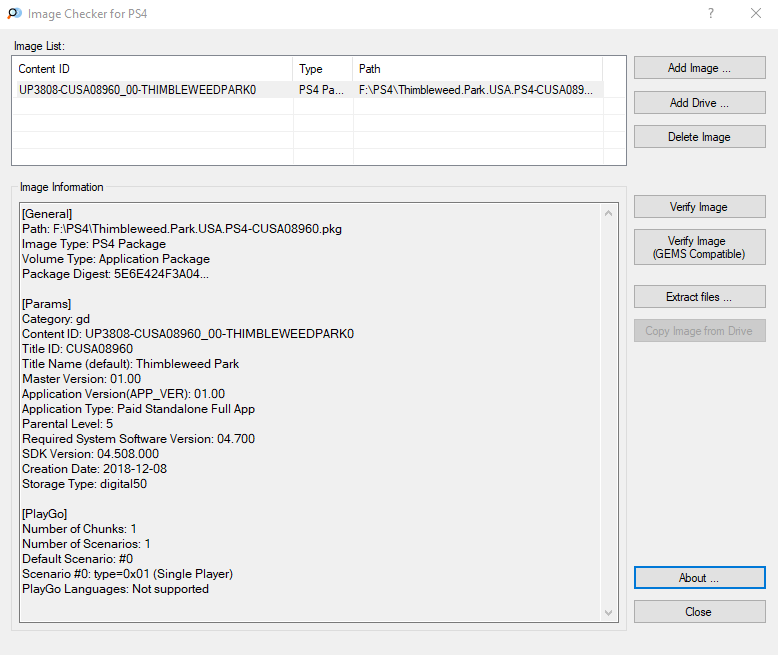Click the Verify Image button

[x=700, y=206]
